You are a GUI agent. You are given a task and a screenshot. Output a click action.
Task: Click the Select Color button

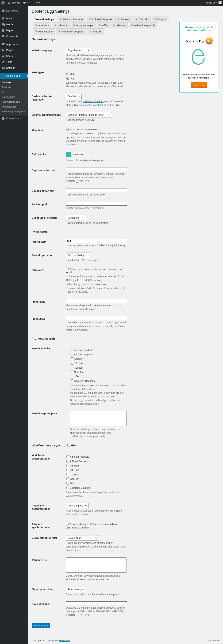[78, 154]
